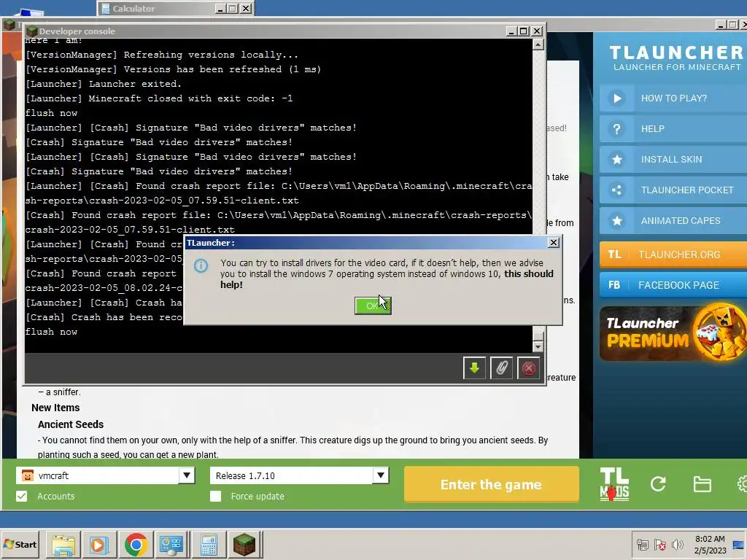
Task: Open the settings gear in launcher bar
Action: (x=742, y=484)
